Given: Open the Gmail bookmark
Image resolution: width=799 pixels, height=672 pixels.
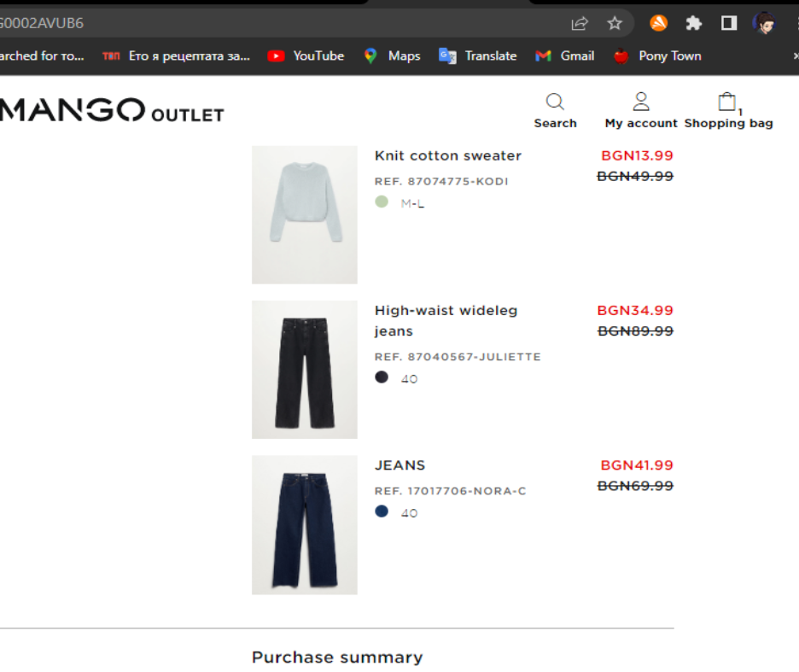Looking at the screenshot, I should (x=564, y=56).
